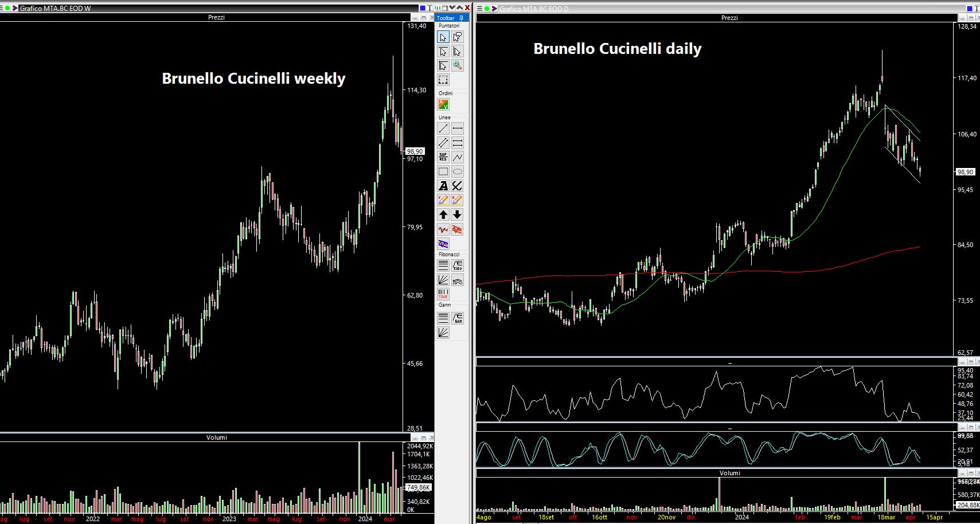Click the 98,90 price tag on daily chart
The width and height of the screenshot is (980, 524).
coord(965,172)
